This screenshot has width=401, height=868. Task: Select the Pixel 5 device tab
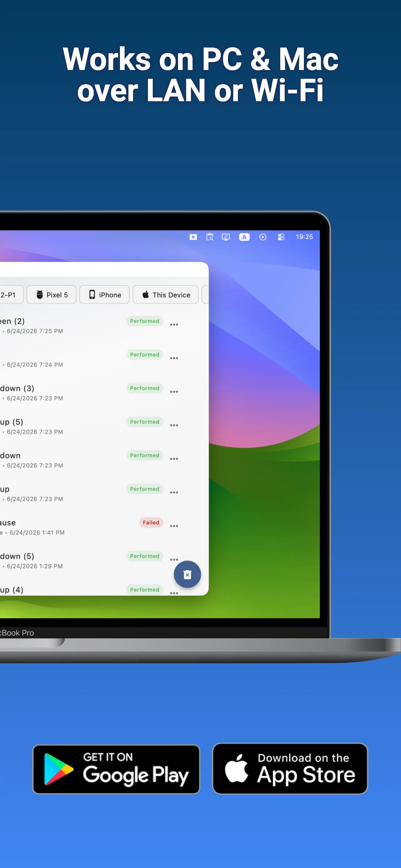52,295
